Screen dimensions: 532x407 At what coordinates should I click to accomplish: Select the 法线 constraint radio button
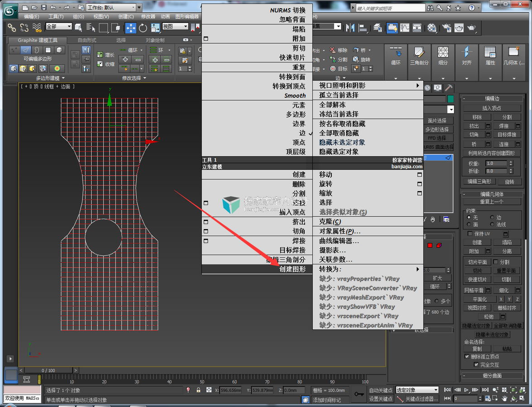coord(492,224)
